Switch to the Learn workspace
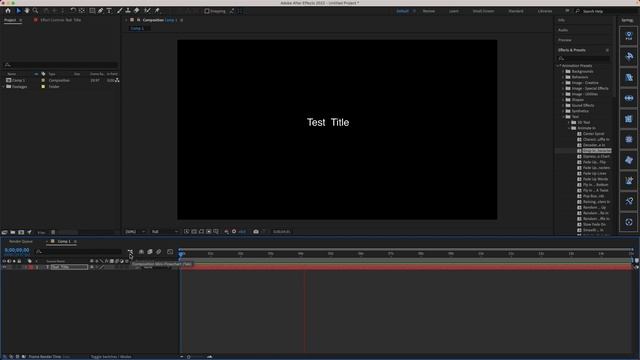 tap(453, 11)
